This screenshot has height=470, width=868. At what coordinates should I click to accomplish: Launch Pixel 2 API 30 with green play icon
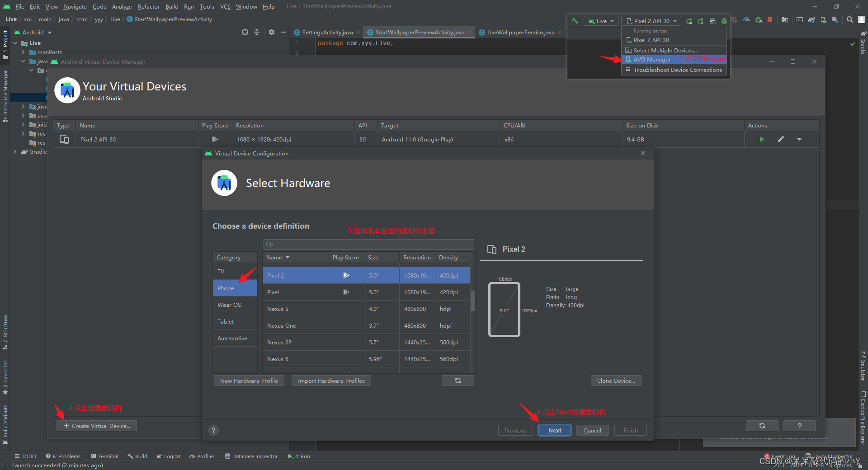pyautogui.click(x=762, y=139)
